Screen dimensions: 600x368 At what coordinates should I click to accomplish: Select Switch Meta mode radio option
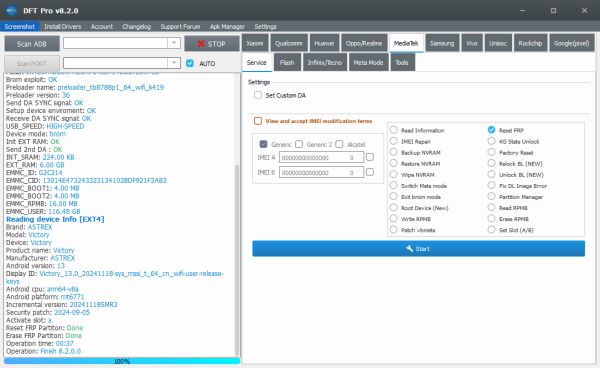coord(394,186)
